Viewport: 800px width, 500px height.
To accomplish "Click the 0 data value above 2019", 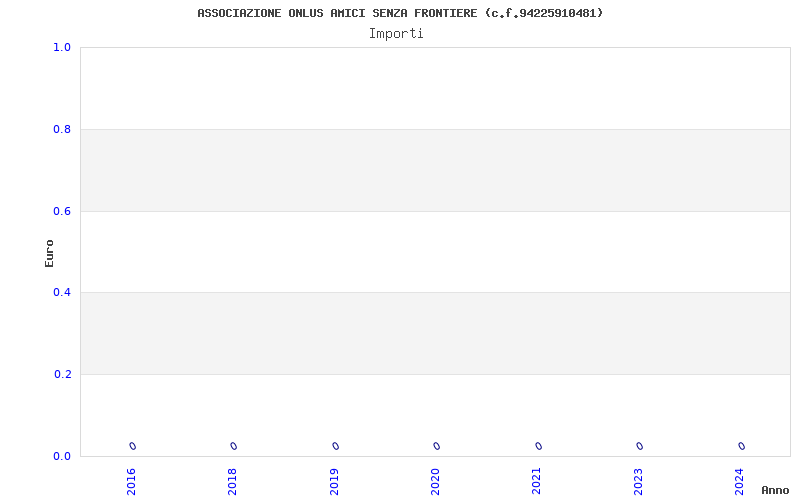I will tap(336, 446).
